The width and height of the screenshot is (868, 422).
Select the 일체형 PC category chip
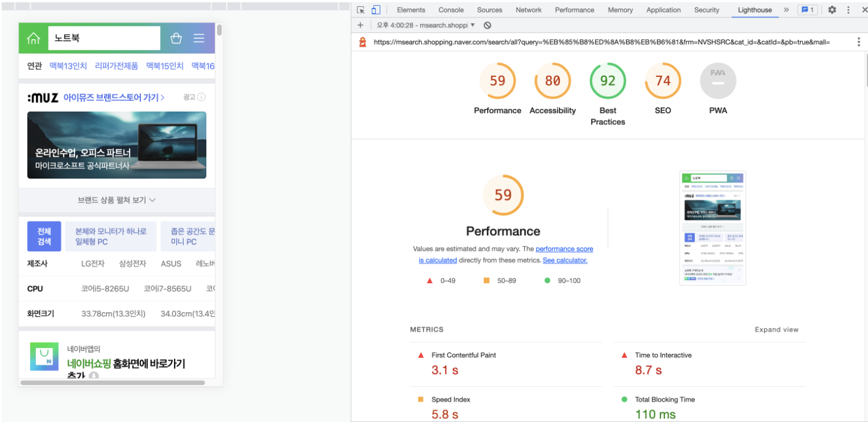[111, 236]
